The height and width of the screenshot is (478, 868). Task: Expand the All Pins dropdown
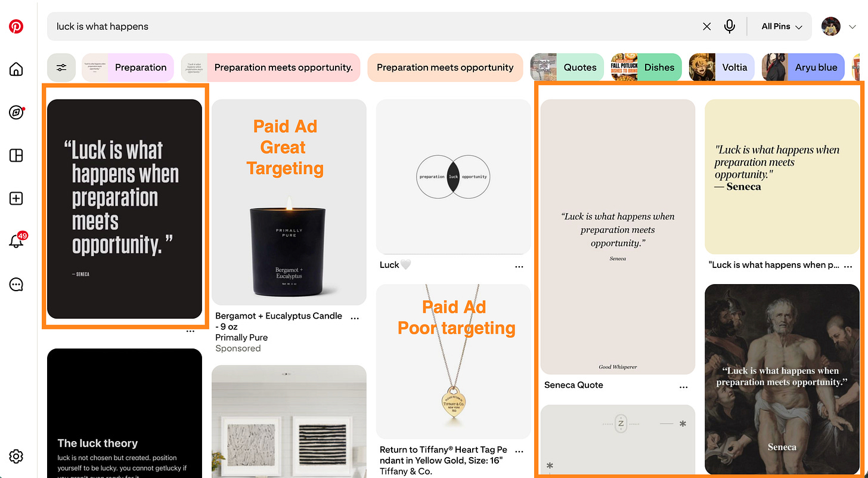tap(782, 26)
